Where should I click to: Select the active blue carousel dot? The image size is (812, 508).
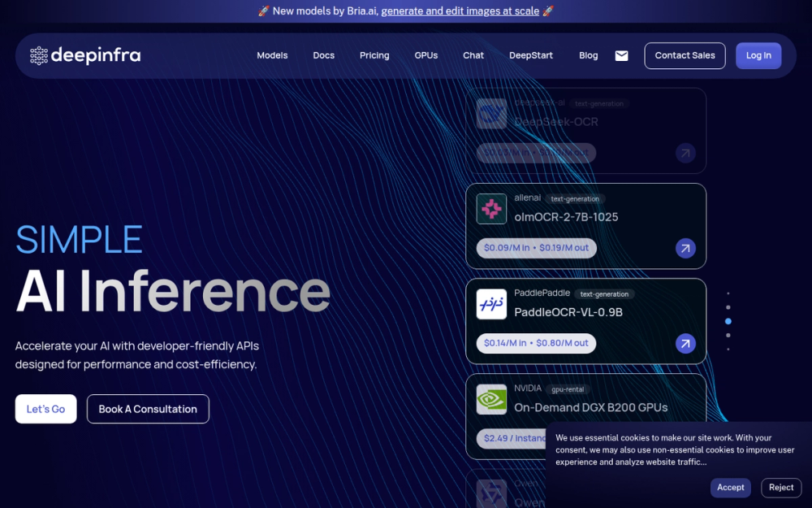pyautogui.click(x=728, y=321)
